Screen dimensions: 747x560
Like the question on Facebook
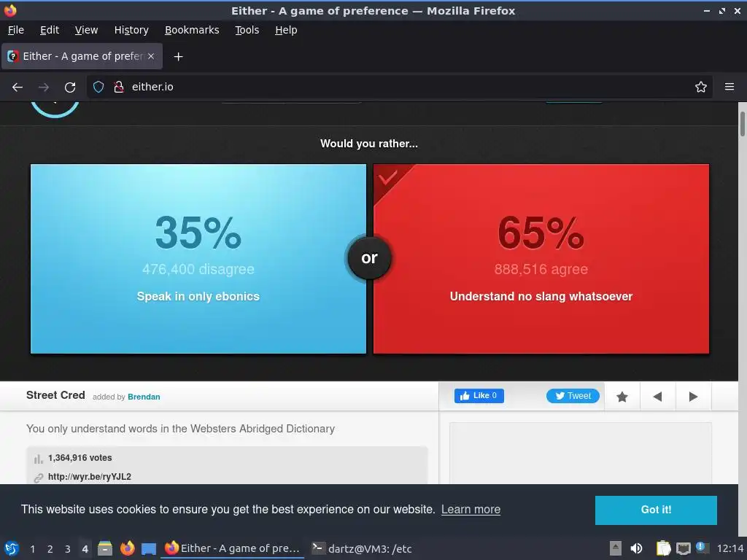pyautogui.click(x=479, y=396)
